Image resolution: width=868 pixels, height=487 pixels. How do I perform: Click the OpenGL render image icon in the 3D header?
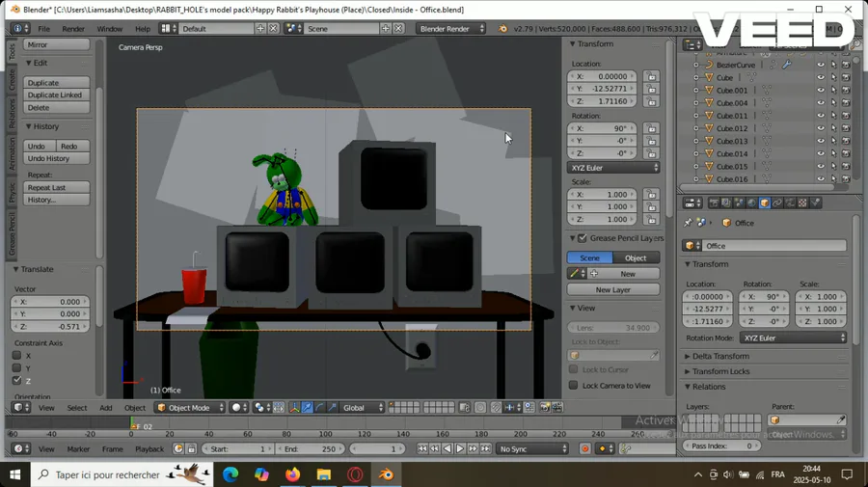[545, 408]
